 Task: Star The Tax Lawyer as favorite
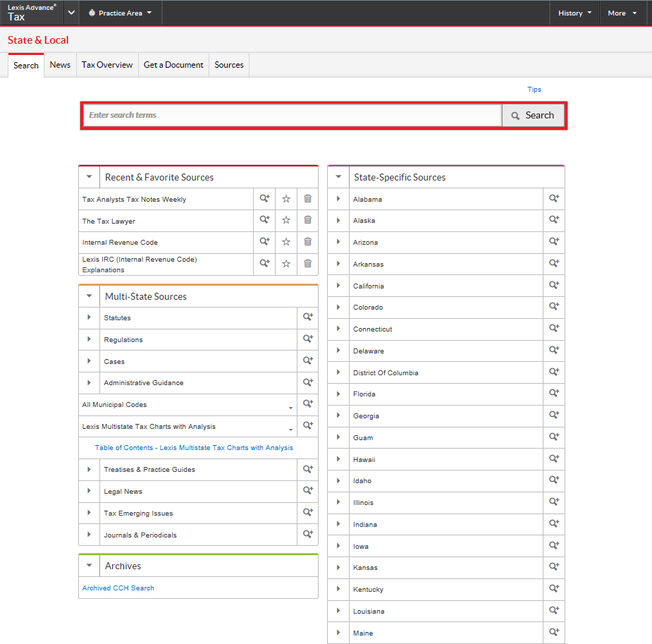coord(286,220)
